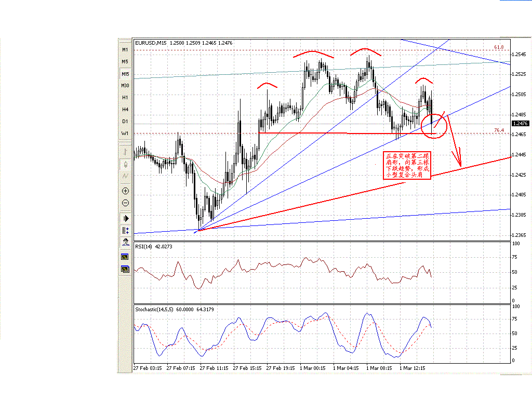The width and height of the screenshot is (532, 399).
Task: Click the 1.2365 price scale label
Action: coord(519,235)
